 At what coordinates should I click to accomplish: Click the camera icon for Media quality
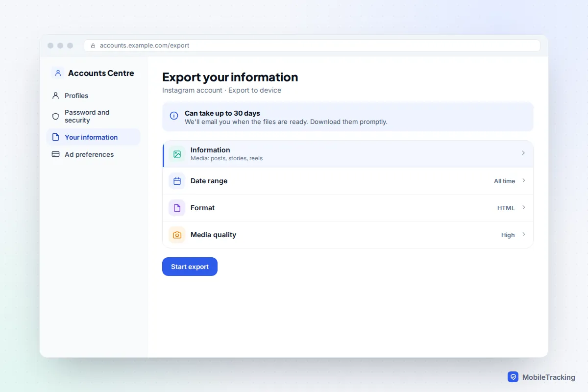click(x=177, y=235)
